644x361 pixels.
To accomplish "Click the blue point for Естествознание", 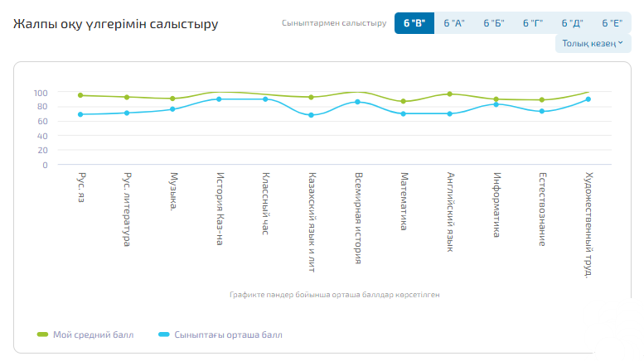I will 541,111.
